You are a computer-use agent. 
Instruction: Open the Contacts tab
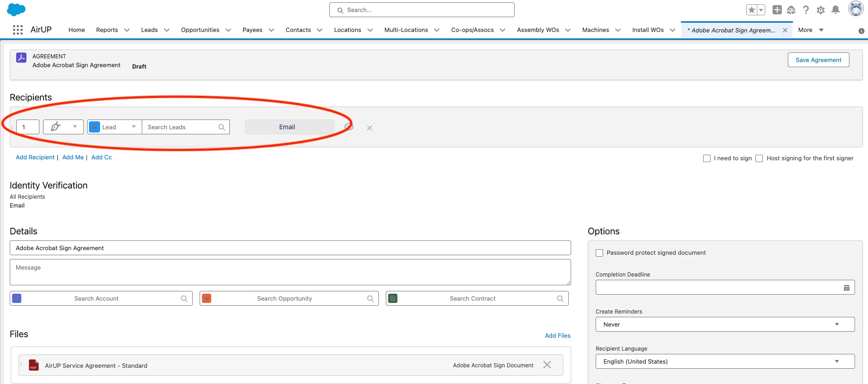298,30
